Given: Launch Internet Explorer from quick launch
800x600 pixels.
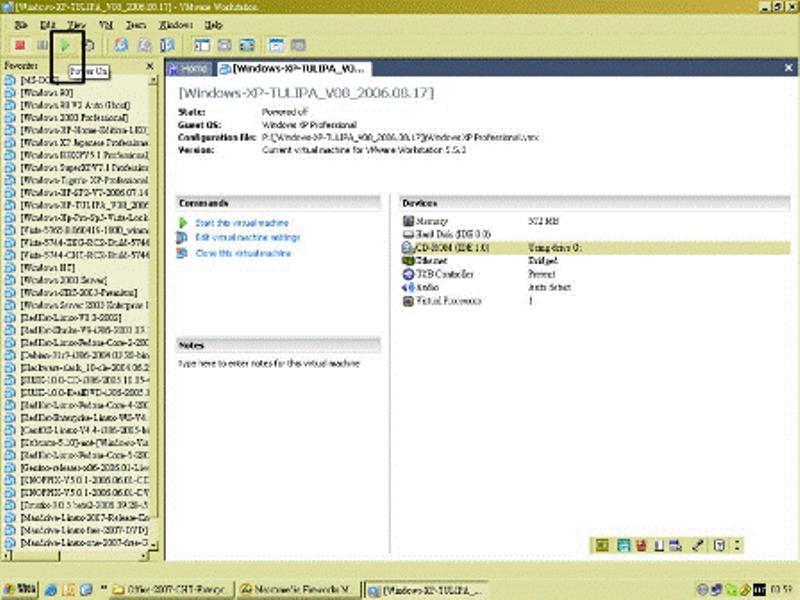Looking at the screenshot, I should [x=51, y=590].
